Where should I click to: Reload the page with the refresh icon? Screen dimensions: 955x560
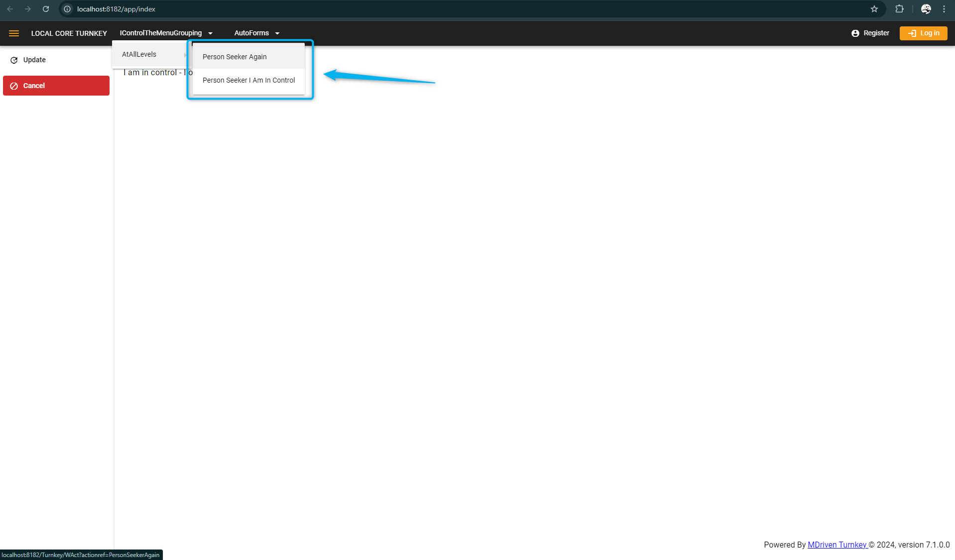pyautogui.click(x=46, y=9)
